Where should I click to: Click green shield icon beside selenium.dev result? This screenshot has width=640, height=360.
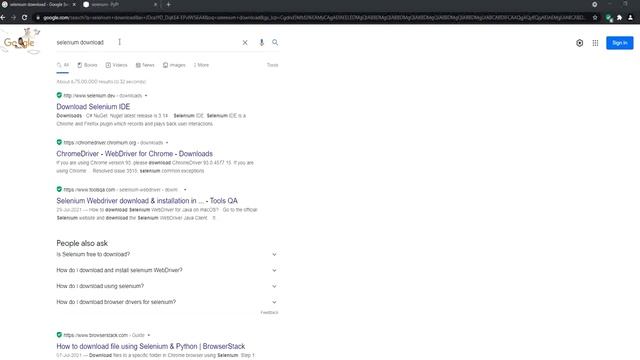[x=59, y=96]
